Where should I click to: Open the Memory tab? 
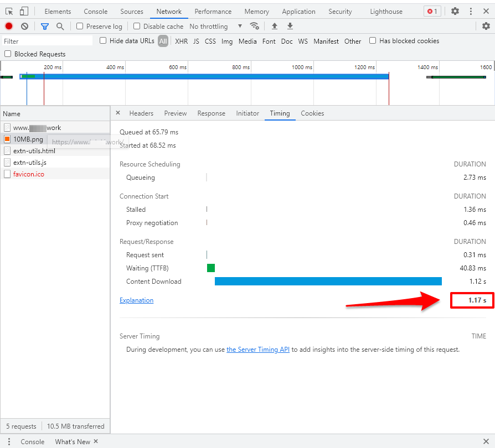point(257,12)
